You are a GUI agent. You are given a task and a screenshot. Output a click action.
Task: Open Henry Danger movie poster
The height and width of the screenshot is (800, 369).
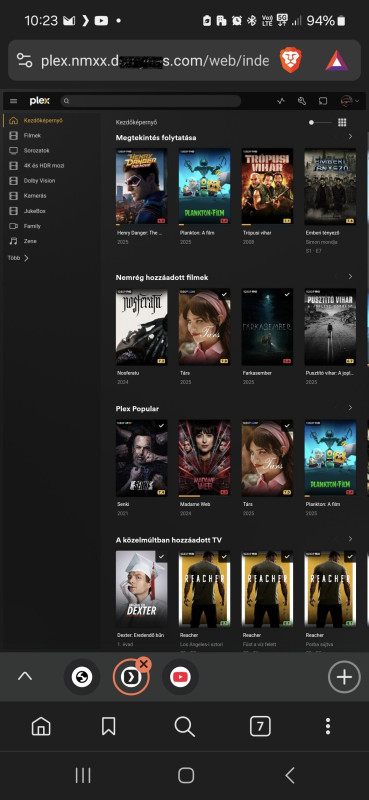[141, 186]
